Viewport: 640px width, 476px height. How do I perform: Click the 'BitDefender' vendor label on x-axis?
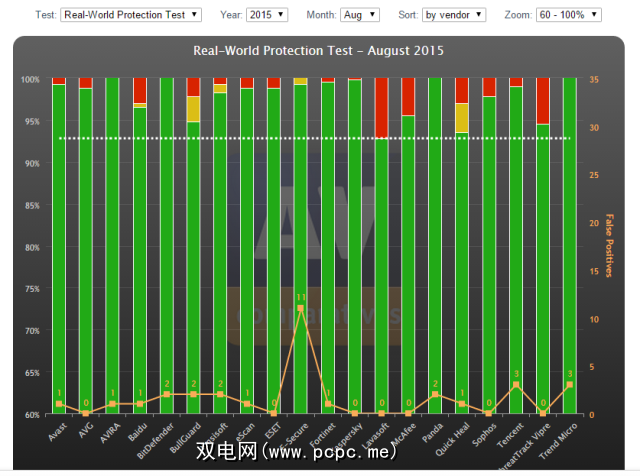155,441
